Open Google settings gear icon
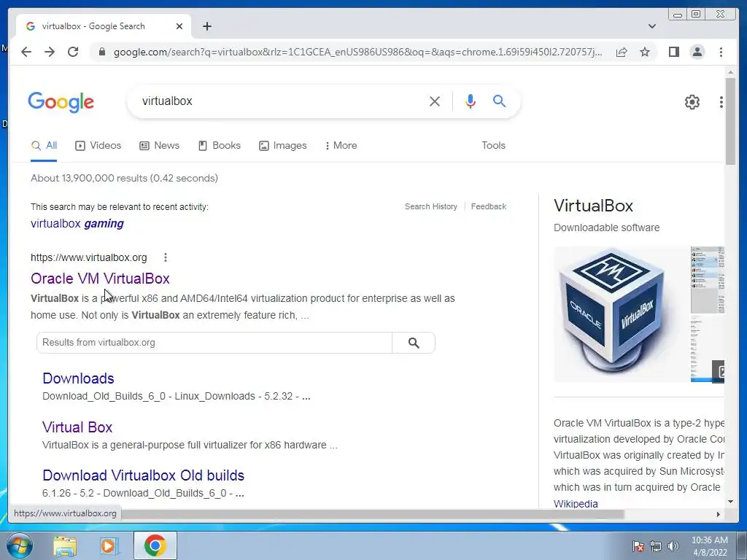This screenshot has height=560, width=747. click(x=692, y=102)
